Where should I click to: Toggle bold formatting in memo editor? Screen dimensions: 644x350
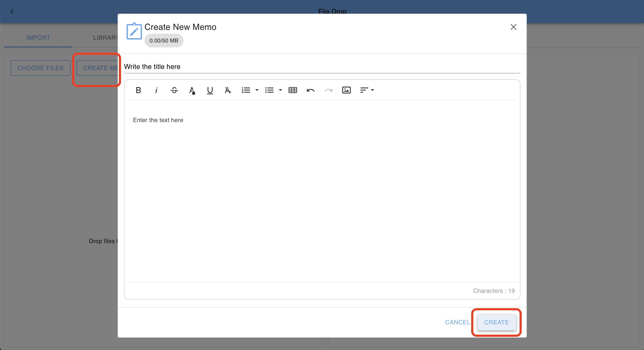click(x=138, y=90)
